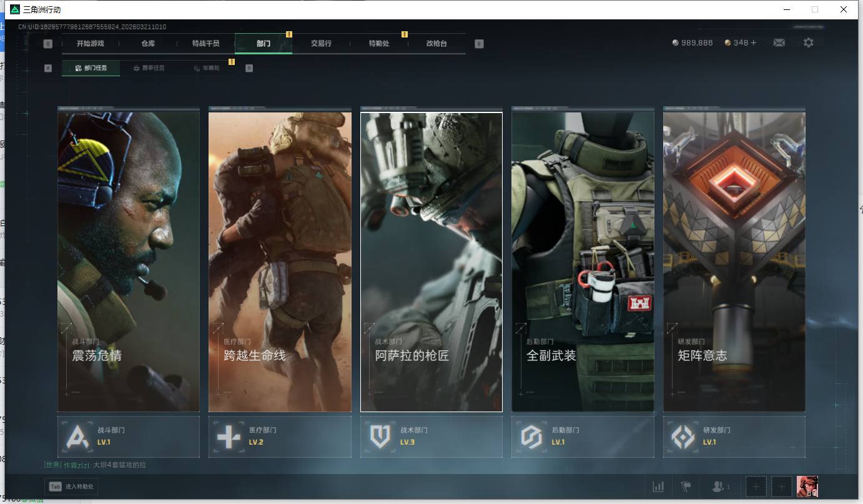
Task: Select the 震荡危情 mission card
Action: pos(129,261)
